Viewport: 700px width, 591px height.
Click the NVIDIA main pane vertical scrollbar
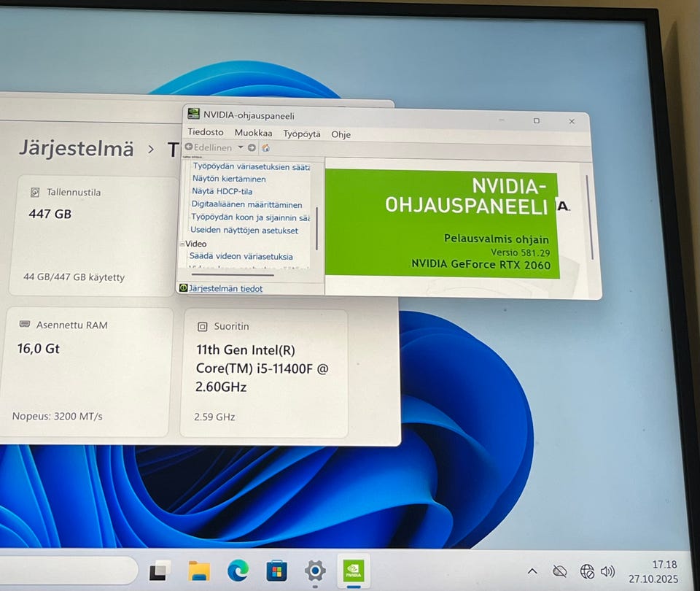point(589,217)
